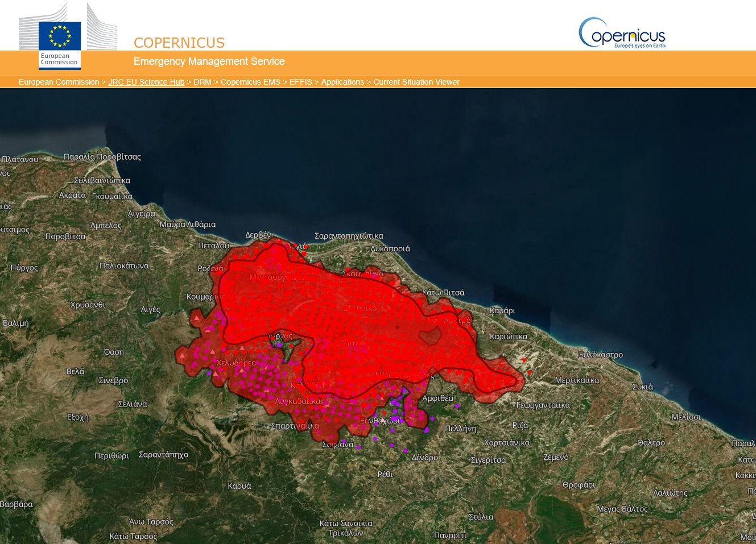Open the Copernicus EMS breadcrumb link

pos(250,82)
